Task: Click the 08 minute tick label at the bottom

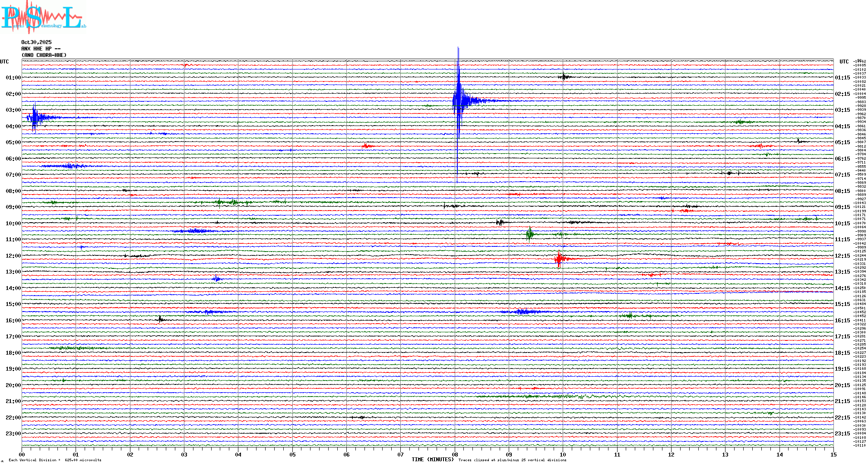Action: click(x=455, y=454)
